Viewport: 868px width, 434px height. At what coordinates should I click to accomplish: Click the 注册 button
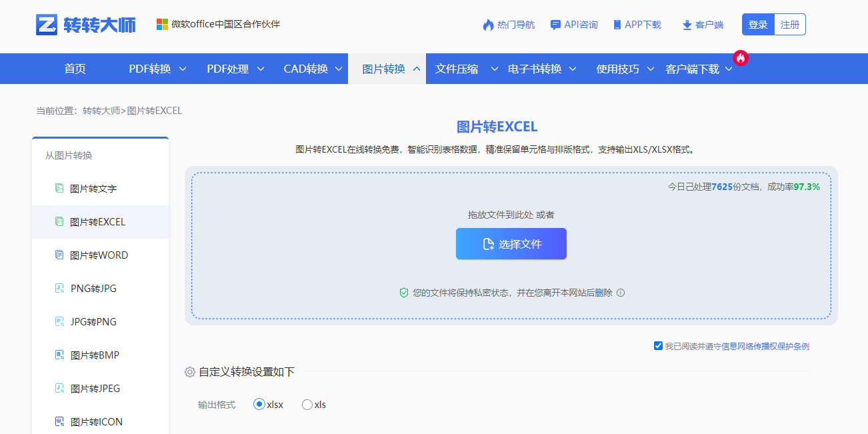point(790,25)
